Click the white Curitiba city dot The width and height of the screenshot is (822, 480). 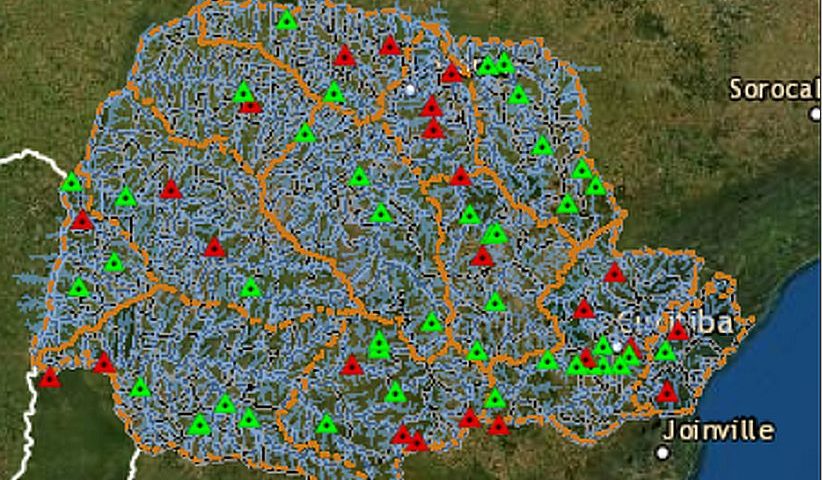618,346
